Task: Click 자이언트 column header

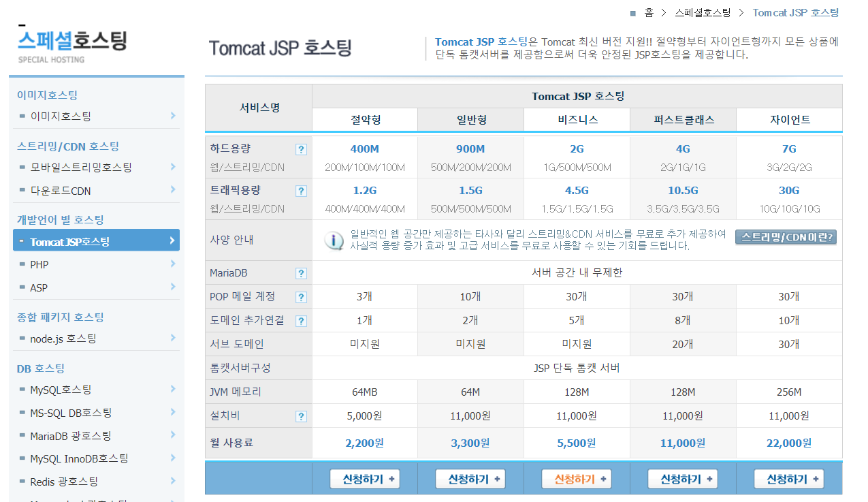Action: pos(790,120)
